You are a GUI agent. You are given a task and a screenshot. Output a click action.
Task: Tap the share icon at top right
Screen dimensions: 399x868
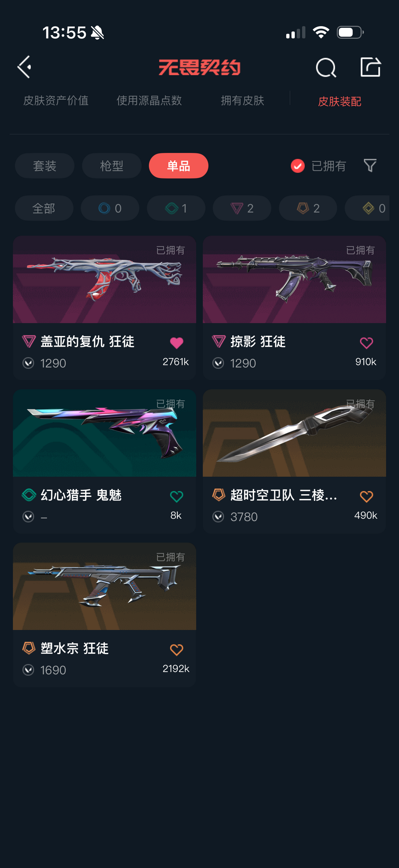[371, 67]
